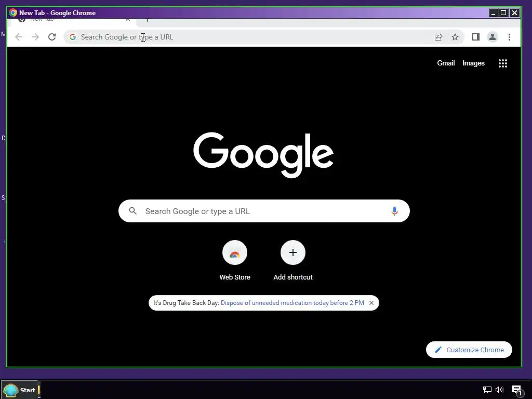Open the side panel icon
The height and width of the screenshot is (399, 532).
(x=476, y=37)
